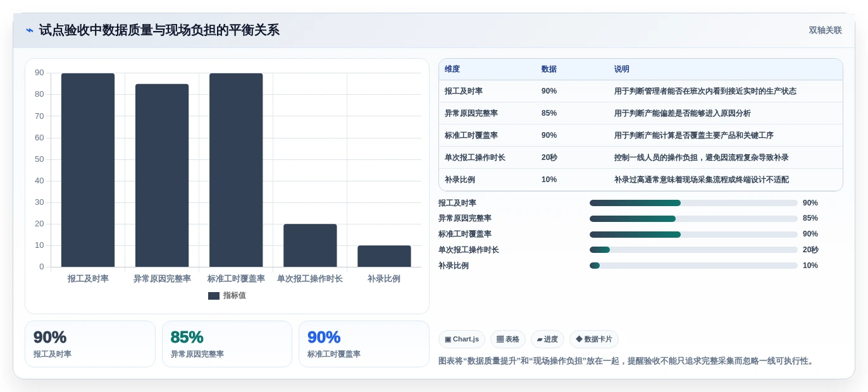This screenshot has height=392, width=868.
Task: Click the 补录比例 progress bar
Action: 693,266
